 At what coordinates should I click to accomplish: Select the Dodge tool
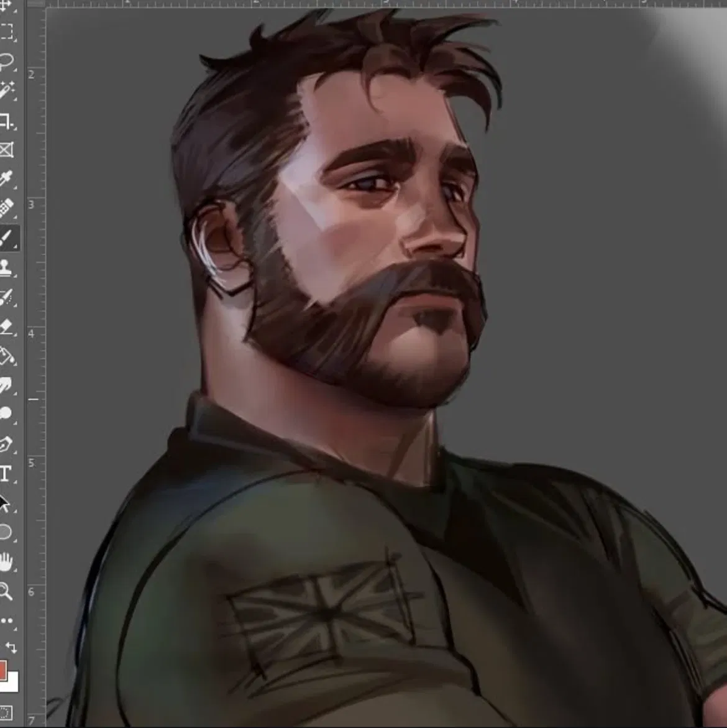tap(6, 414)
